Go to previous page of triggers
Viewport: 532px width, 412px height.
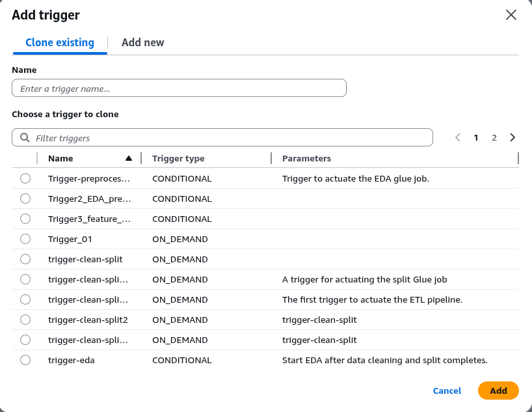pos(458,137)
